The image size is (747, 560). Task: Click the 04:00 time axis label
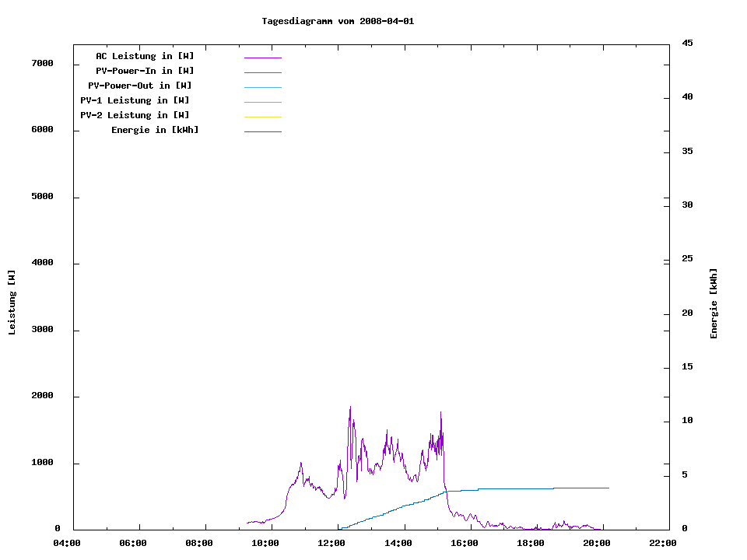(x=66, y=543)
